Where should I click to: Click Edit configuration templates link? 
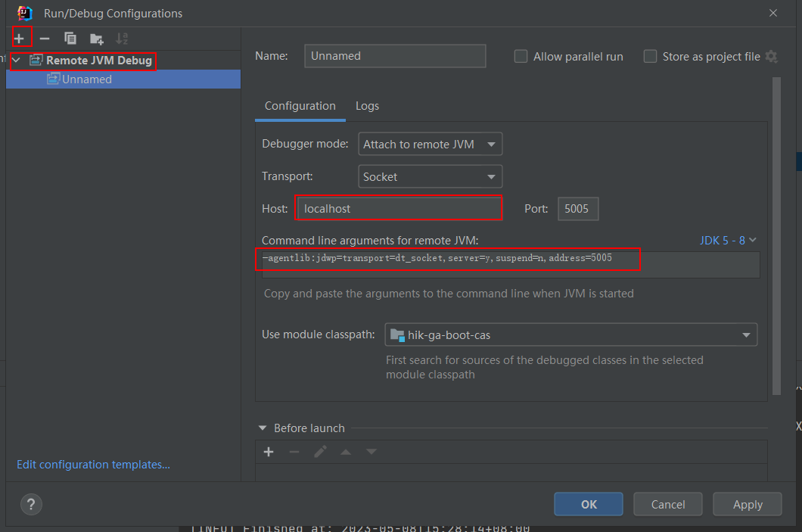coord(93,464)
